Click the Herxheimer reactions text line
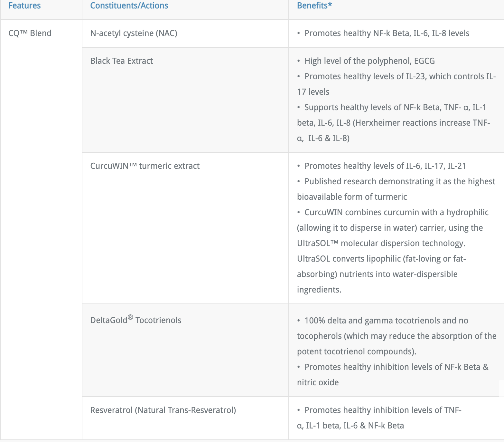Screen dimensions: 504x442 point(393,123)
